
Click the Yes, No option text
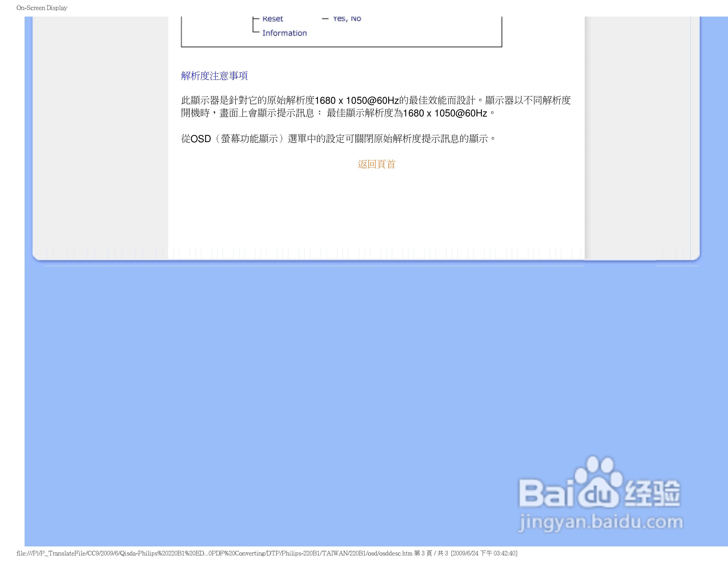click(347, 19)
